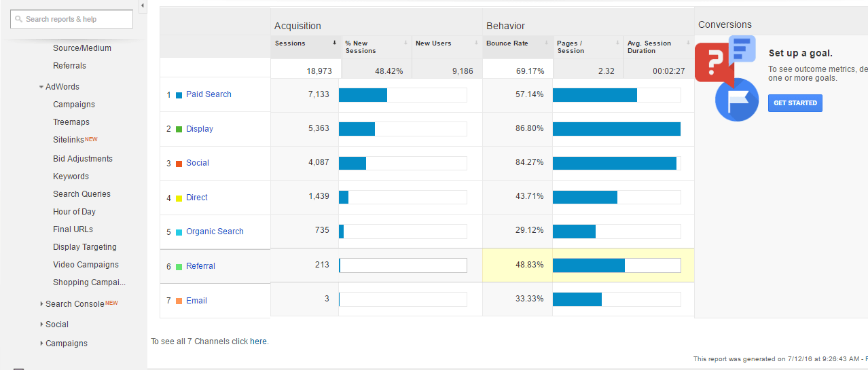
Task: Open the Referrals report in sidebar
Action: 69,66
